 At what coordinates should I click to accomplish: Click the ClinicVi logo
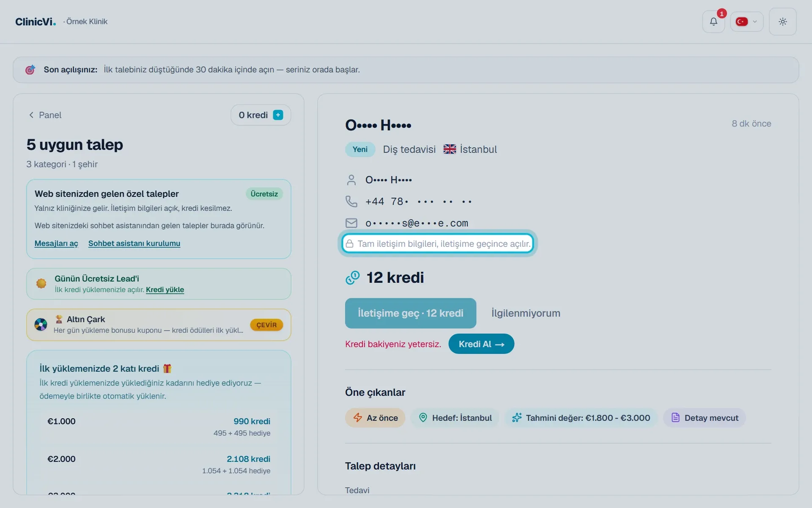(x=36, y=22)
